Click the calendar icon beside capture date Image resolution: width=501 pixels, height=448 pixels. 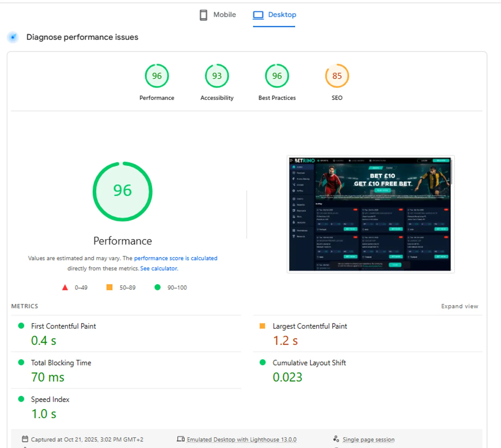[x=26, y=439]
